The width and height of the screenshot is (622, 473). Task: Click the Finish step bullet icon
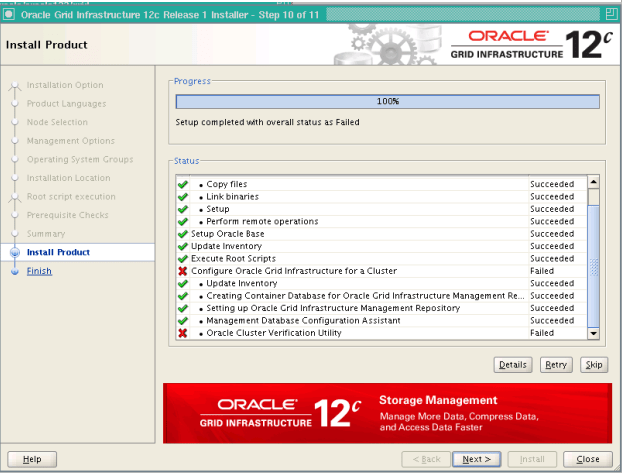15,271
